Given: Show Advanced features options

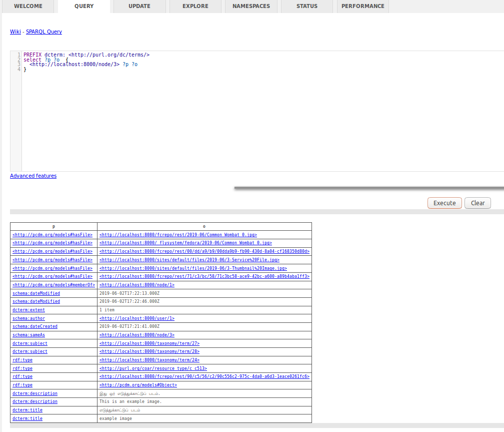Looking at the screenshot, I should [x=33, y=176].
